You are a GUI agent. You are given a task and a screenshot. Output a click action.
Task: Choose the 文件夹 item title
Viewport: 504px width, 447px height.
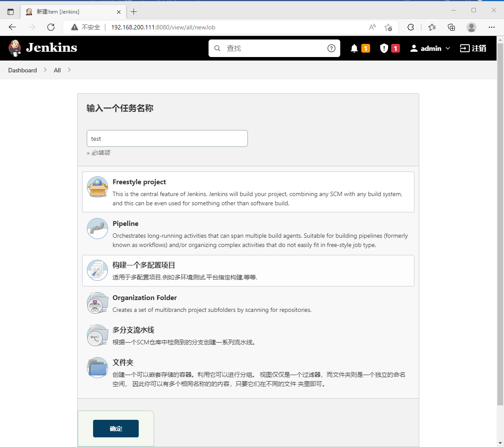123,362
